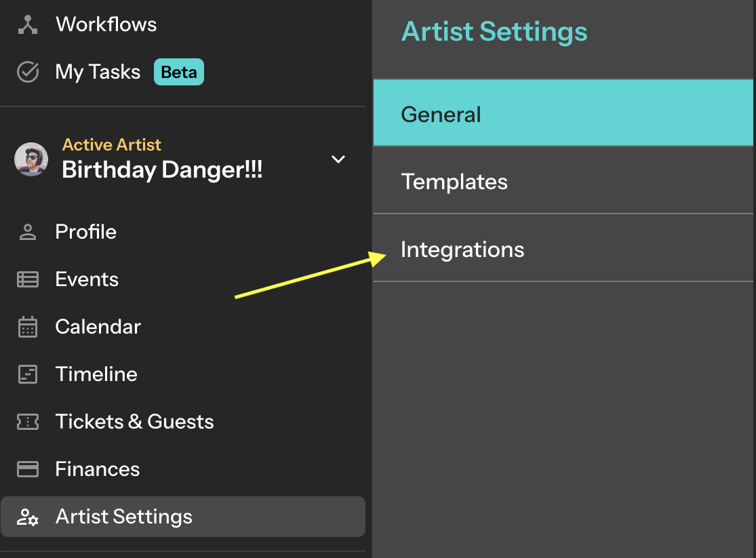Click the Profile person icon

pyautogui.click(x=28, y=232)
